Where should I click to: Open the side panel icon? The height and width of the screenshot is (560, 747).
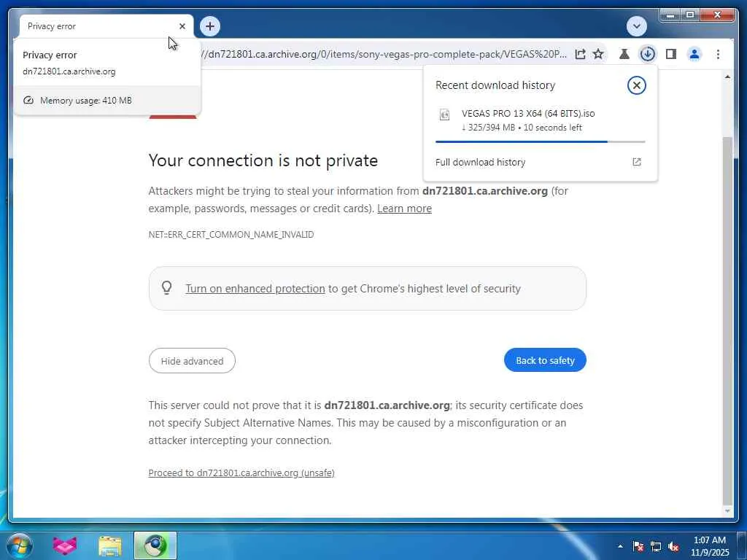671,54
